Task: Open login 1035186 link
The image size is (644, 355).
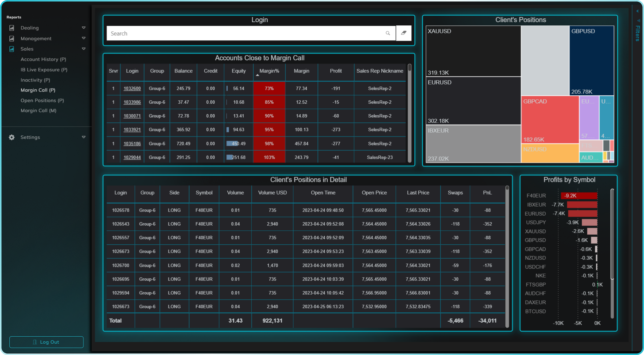Action: click(x=132, y=144)
